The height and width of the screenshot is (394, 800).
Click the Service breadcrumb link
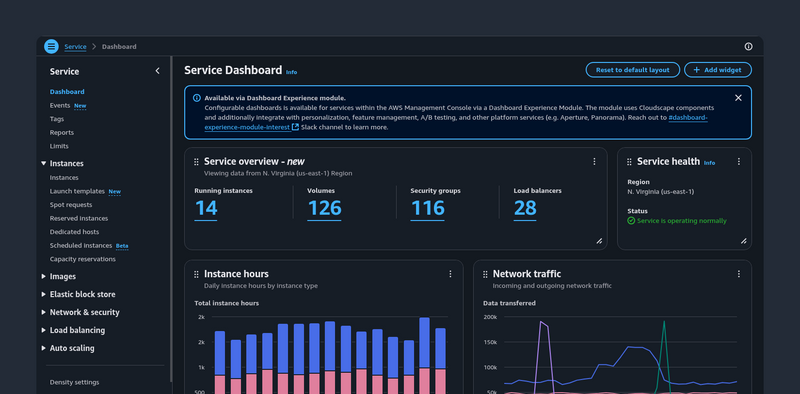coord(75,46)
